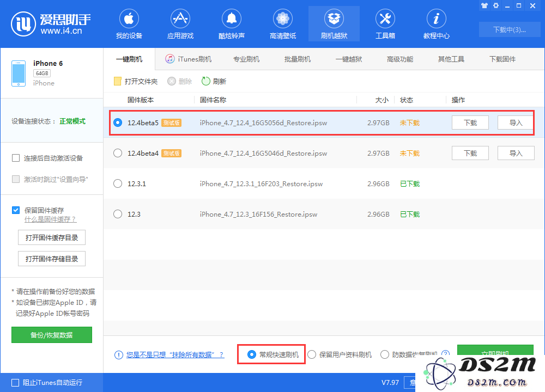The width and height of the screenshot is (545, 392).
Task: Click 未下载 status of 12.4beta5
Action: (410, 122)
